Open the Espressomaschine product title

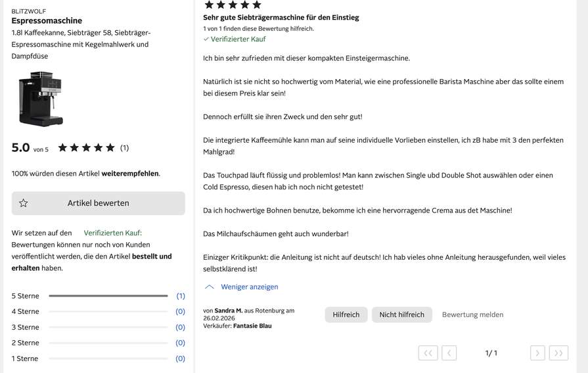(x=47, y=20)
